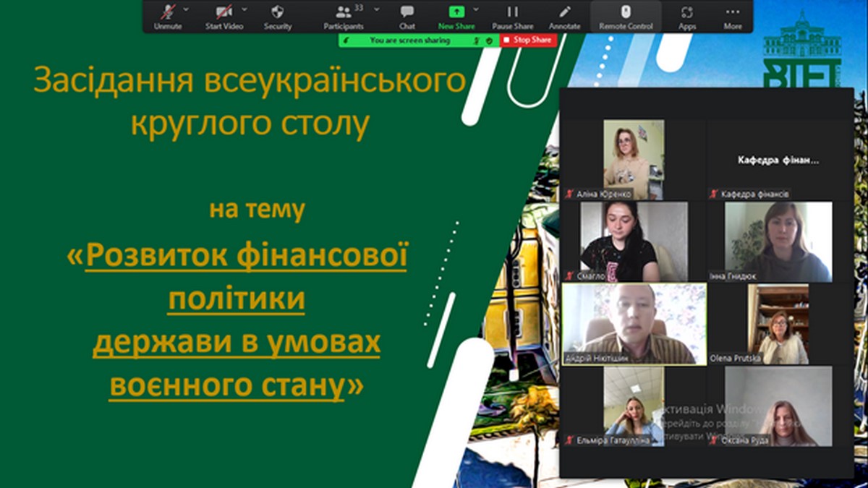Expand audio options arrow next to Unmute
The image size is (868, 488).
[x=186, y=9]
